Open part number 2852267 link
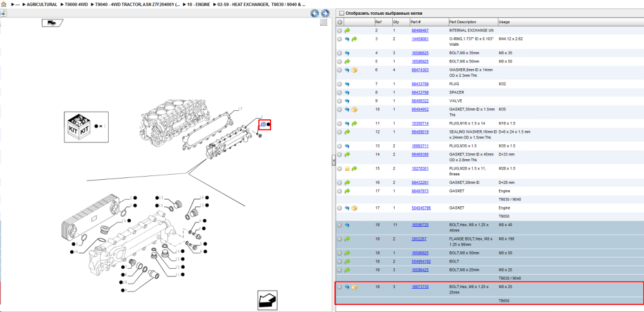Image resolution: width=644 pixels, height=312 pixels. pyautogui.click(x=419, y=239)
